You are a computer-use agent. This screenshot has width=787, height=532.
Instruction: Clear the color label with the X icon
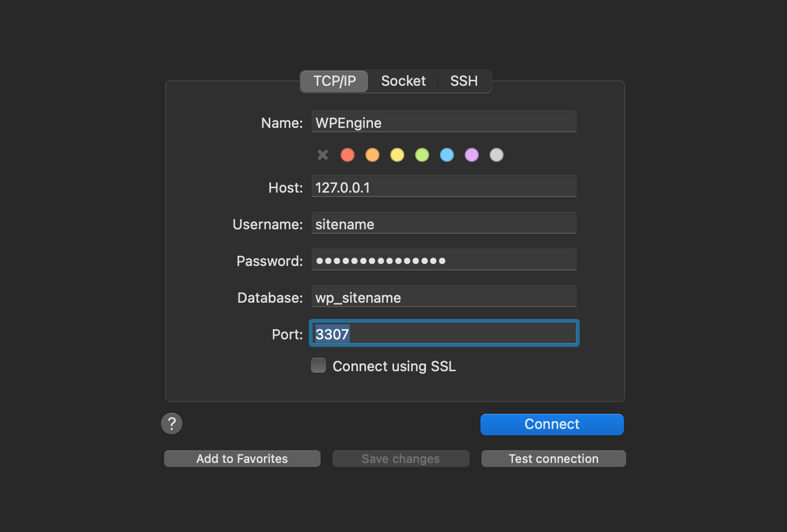322,155
